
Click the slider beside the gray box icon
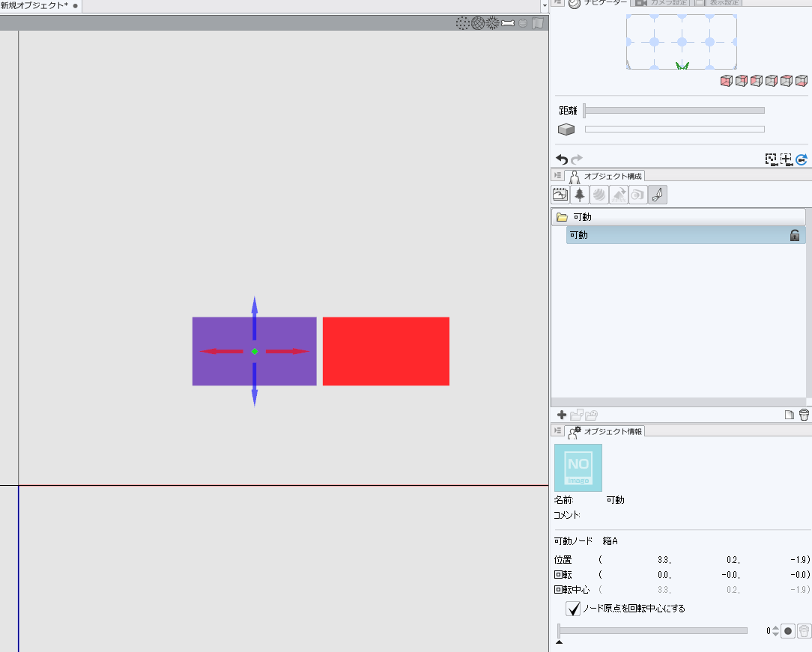(675, 130)
